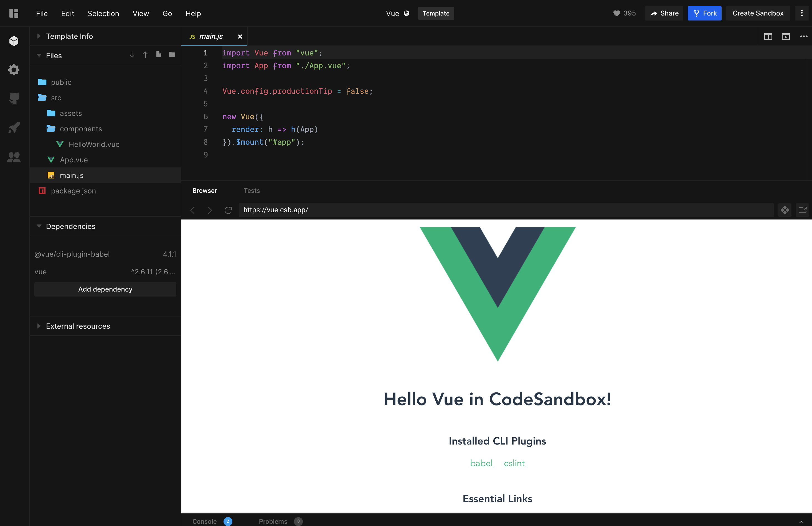Create a new directory icon
The height and width of the screenshot is (526, 812).
(172, 55)
